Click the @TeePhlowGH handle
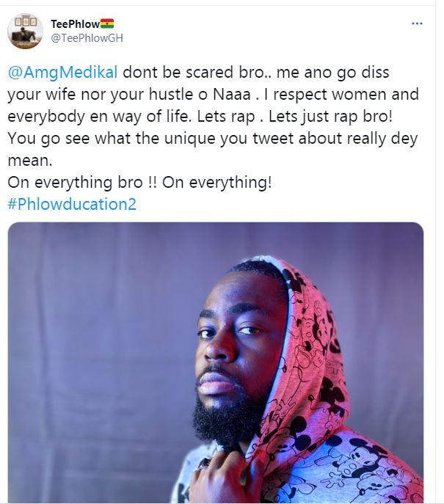 point(87,37)
